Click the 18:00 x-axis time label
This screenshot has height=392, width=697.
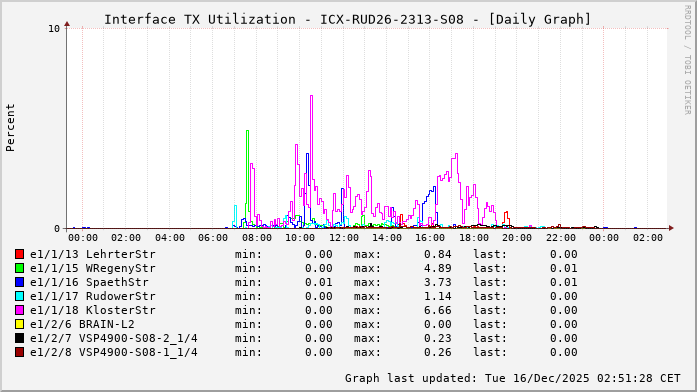474,238
